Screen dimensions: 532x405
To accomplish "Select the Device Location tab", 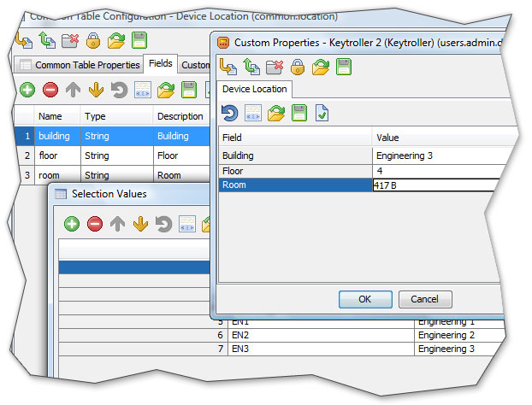I will (x=255, y=89).
